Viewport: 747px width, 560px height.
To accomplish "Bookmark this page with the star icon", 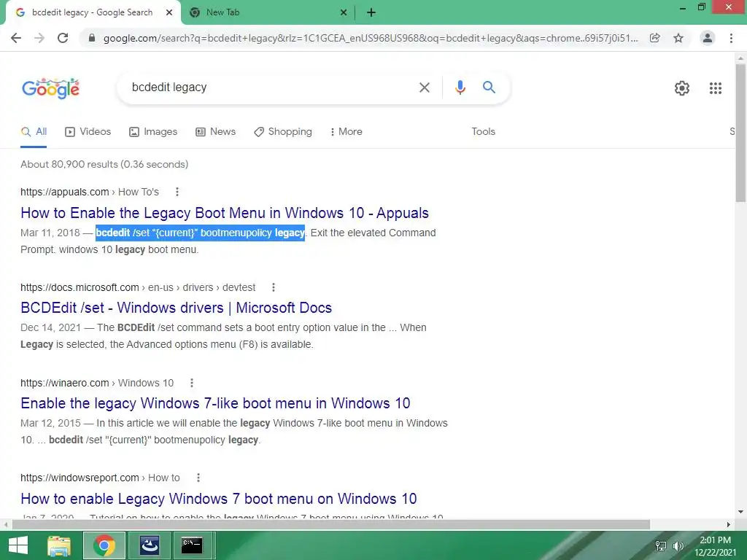I will click(678, 38).
